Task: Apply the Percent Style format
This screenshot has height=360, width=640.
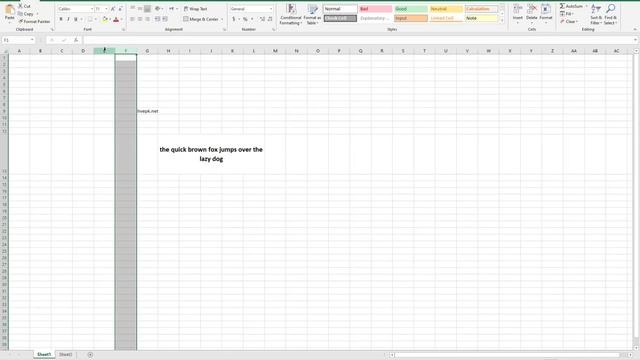Action: click(x=245, y=19)
